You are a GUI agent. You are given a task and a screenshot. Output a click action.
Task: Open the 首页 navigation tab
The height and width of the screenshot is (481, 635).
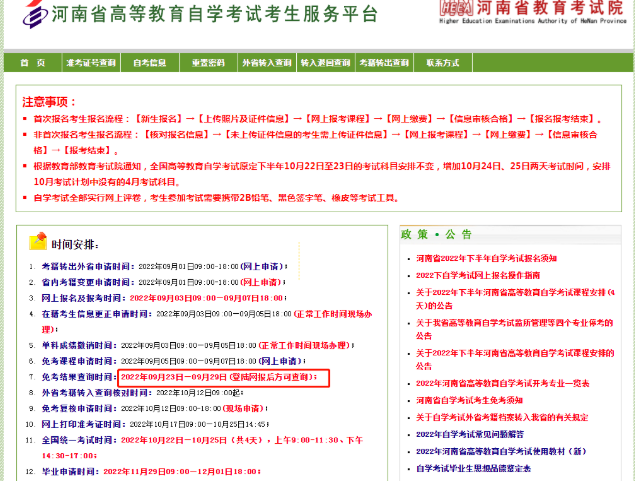click(33, 63)
